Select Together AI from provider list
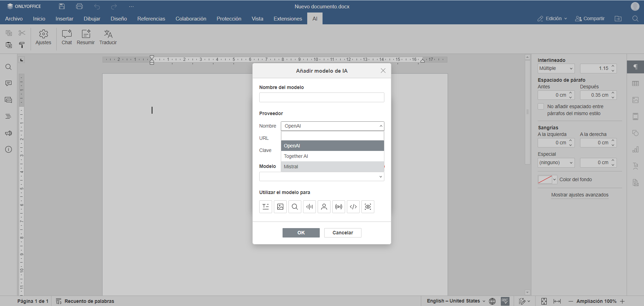644x306 pixels. pos(333,156)
